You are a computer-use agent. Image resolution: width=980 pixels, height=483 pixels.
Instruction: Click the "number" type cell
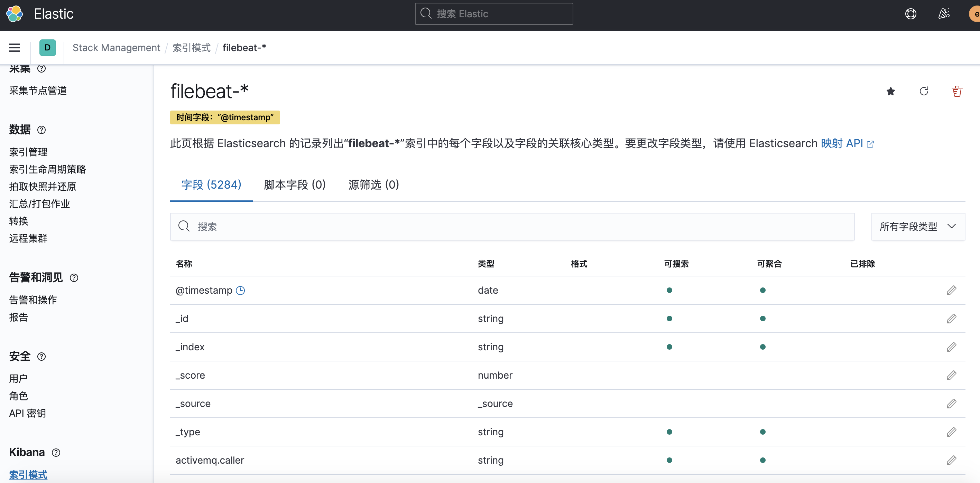click(x=495, y=376)
